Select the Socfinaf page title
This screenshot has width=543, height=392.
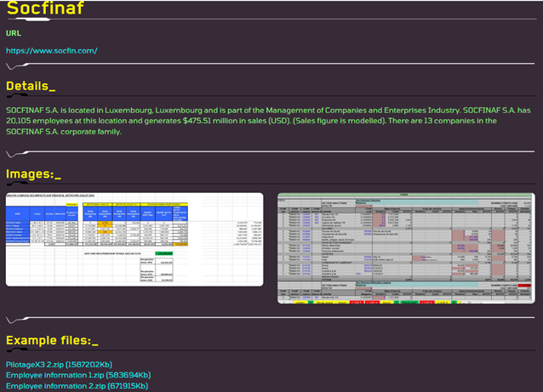[x=45, y=9]
